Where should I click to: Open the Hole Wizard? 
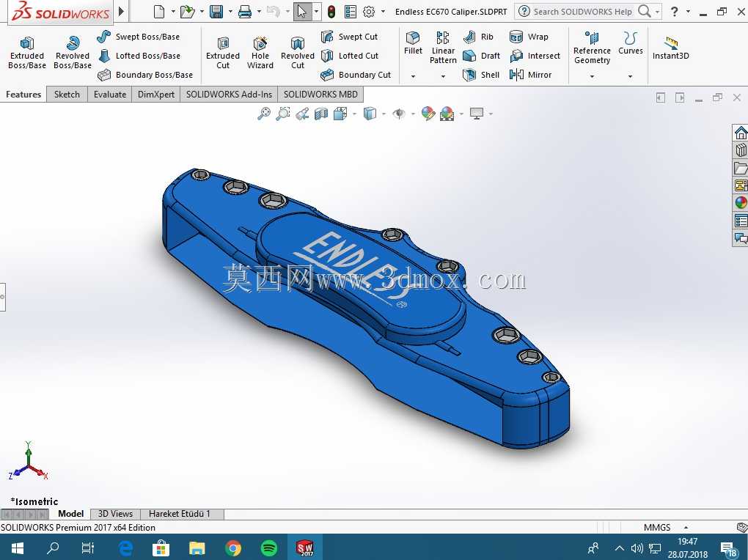(x=260, y=53)
